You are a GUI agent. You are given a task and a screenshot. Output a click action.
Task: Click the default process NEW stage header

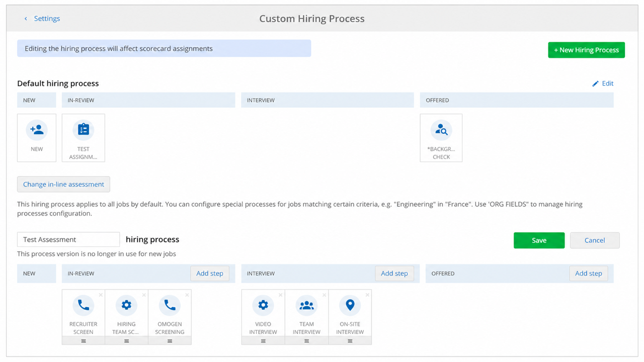click(37, 100)
